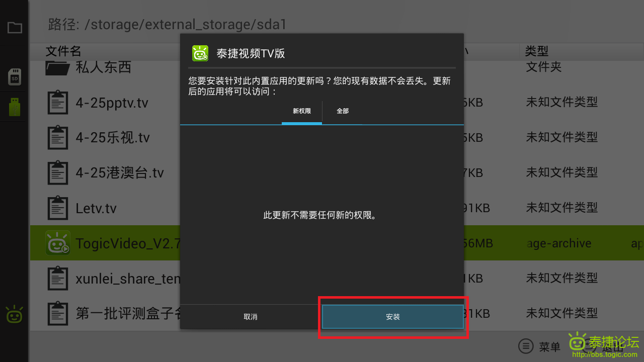
Task: Switch to the 全部 permissions tab
Action: (x=343, y=111)
